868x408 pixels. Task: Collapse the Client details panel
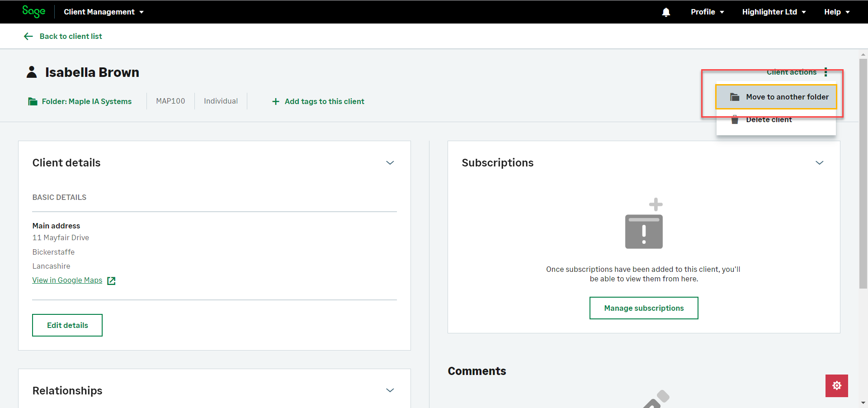click(390, 163)
